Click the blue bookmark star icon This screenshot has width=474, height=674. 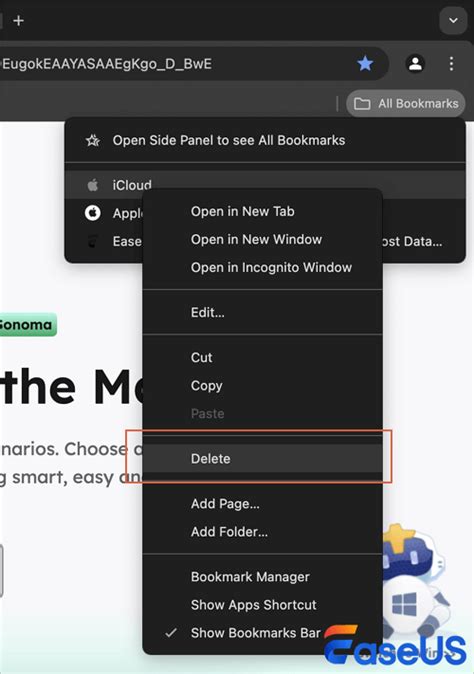pyautogui.click(x=365, y=64)
